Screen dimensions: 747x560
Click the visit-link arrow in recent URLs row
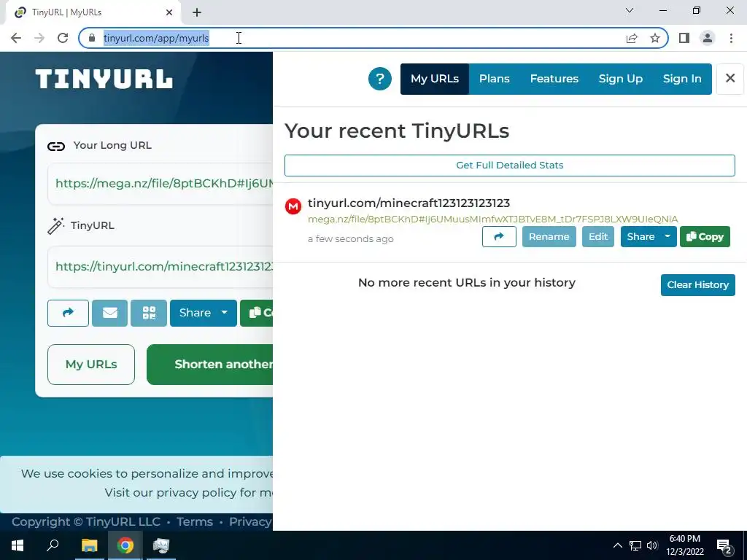pyautogui.click(x=499, y=237)
